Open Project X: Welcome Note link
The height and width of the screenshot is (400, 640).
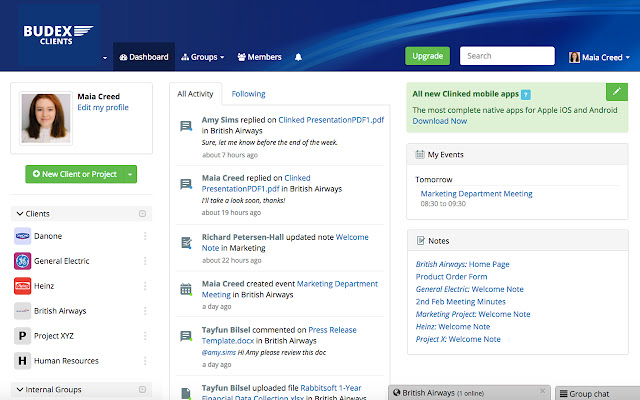tap(458, 339)
